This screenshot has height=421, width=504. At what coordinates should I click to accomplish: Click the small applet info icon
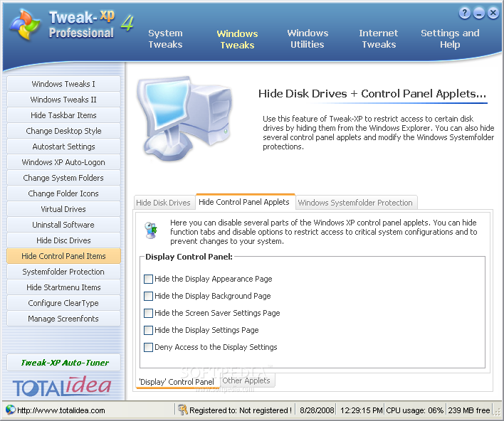[x=151, y=230]
